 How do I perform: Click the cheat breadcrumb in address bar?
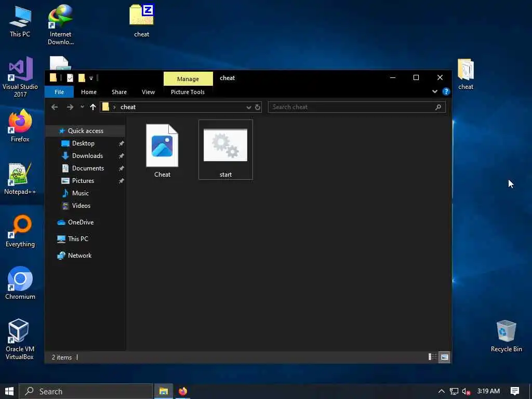click(x=128, y=107)
